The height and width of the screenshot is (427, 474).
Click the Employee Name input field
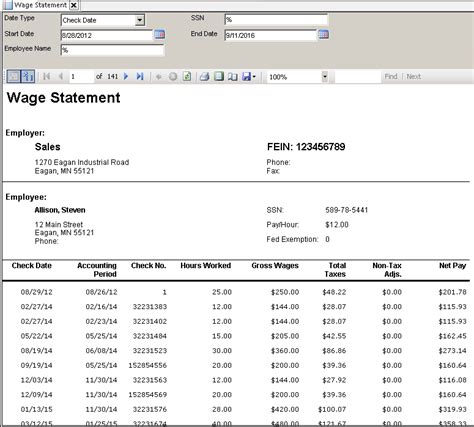[x=112, y=50]
